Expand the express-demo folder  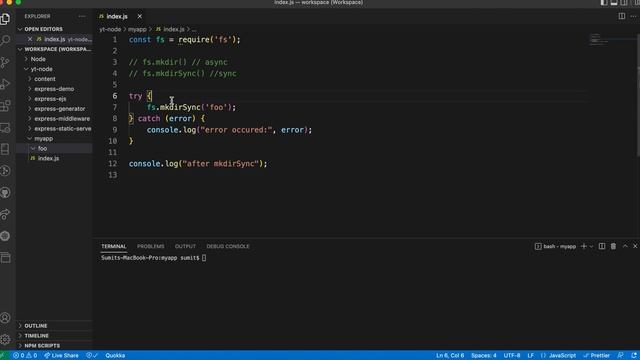tap(54, 89)
